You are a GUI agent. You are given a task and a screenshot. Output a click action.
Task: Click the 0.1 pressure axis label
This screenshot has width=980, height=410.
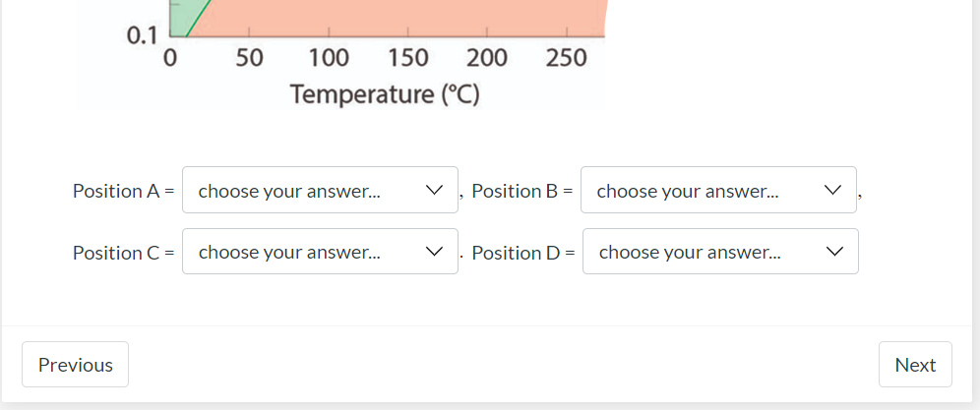pyautogui.click(x=142, y=36)
